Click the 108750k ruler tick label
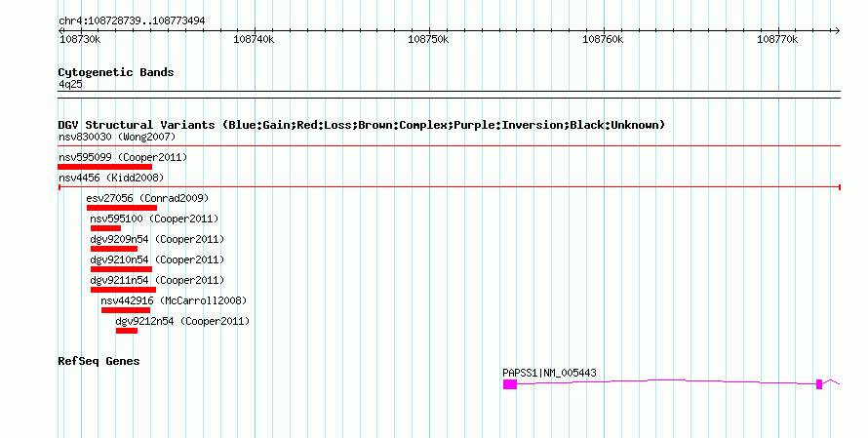This screenshot has width=868, height=438. 428,39
